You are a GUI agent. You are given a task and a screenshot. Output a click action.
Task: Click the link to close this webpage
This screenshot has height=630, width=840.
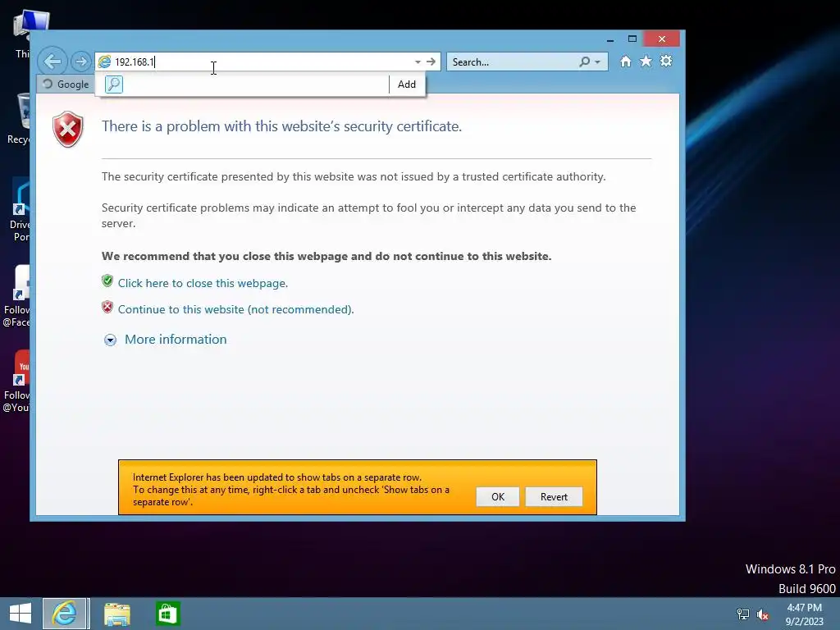203,283
